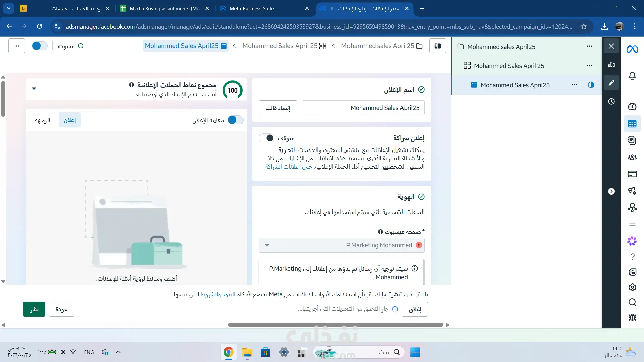
Task: Click the horizontal scrollbar under the editor
Action: tap(336, 325)
